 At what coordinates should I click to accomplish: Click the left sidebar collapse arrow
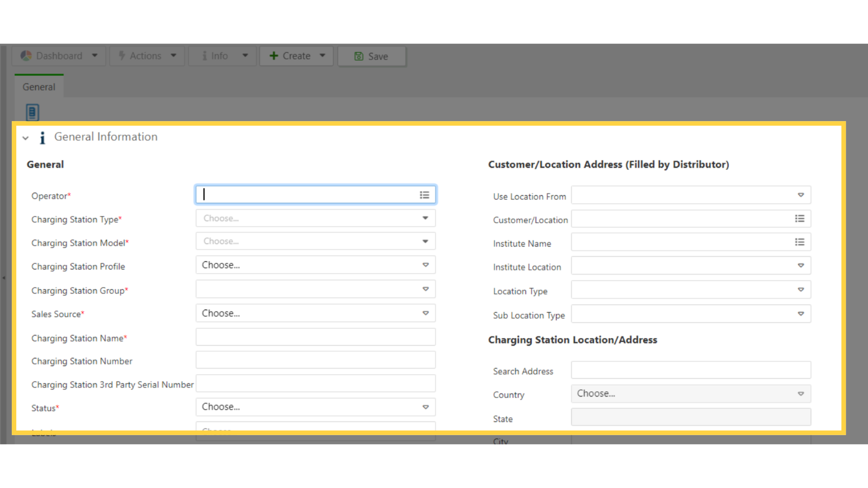4,278
